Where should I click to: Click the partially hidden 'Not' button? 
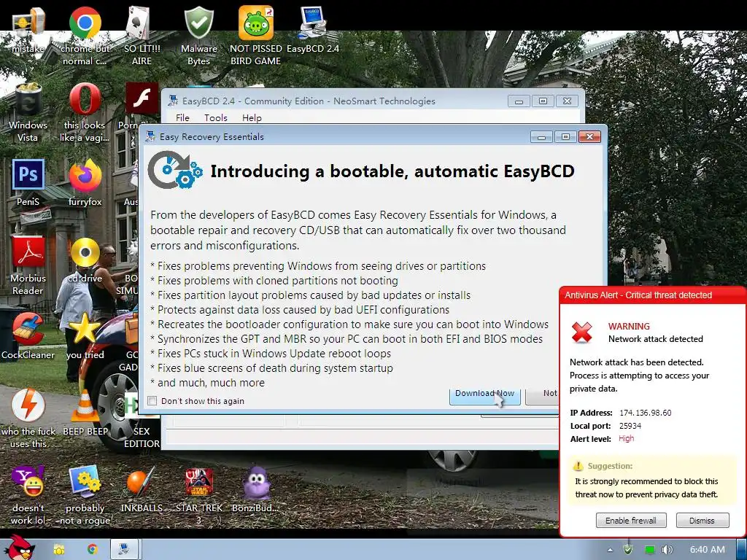click(x=542, y=396)
